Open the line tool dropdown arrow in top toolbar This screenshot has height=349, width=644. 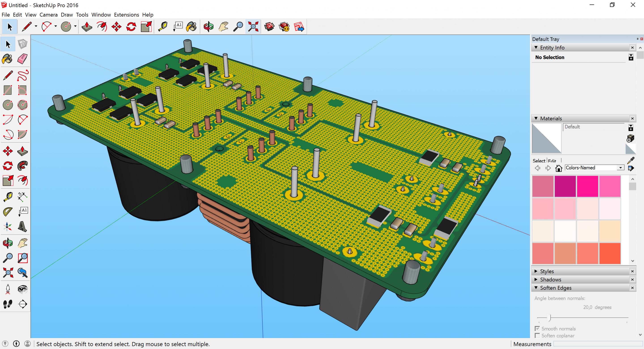click(36, 26)
